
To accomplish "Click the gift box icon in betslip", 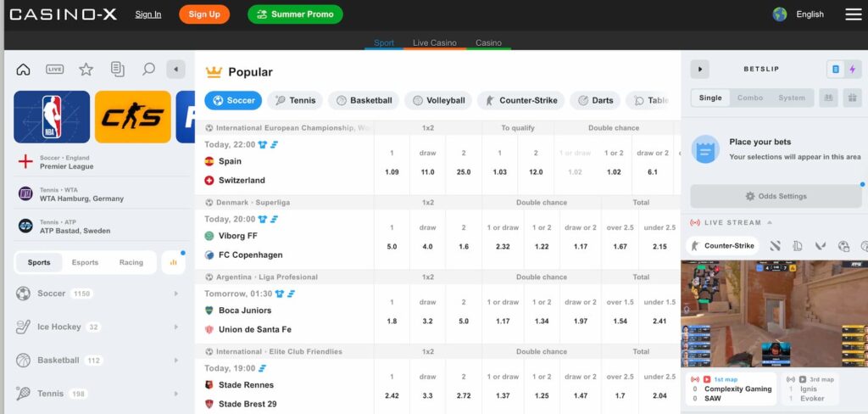I will click(x=853, y=98).
